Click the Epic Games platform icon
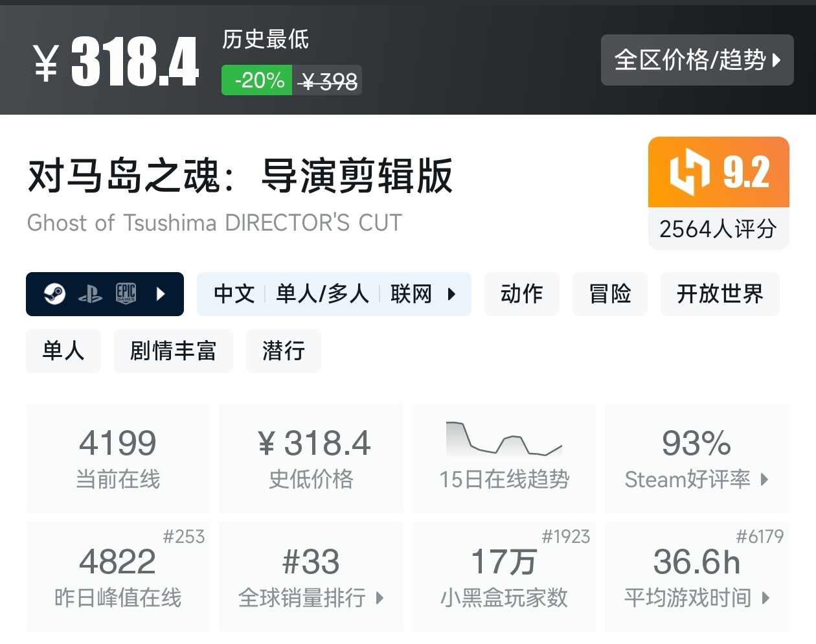This screenshot has height=644, width=816. coord(126,293)
